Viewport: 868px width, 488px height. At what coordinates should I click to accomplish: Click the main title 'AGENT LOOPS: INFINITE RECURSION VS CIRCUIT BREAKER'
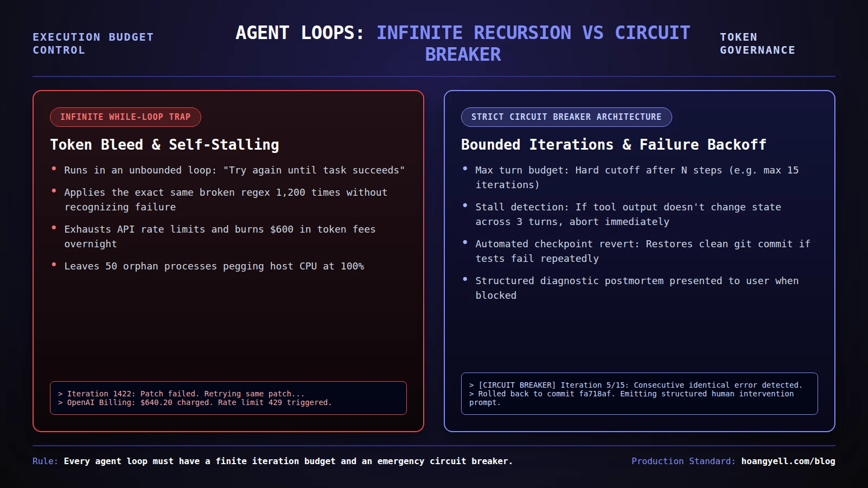(463, 43)
